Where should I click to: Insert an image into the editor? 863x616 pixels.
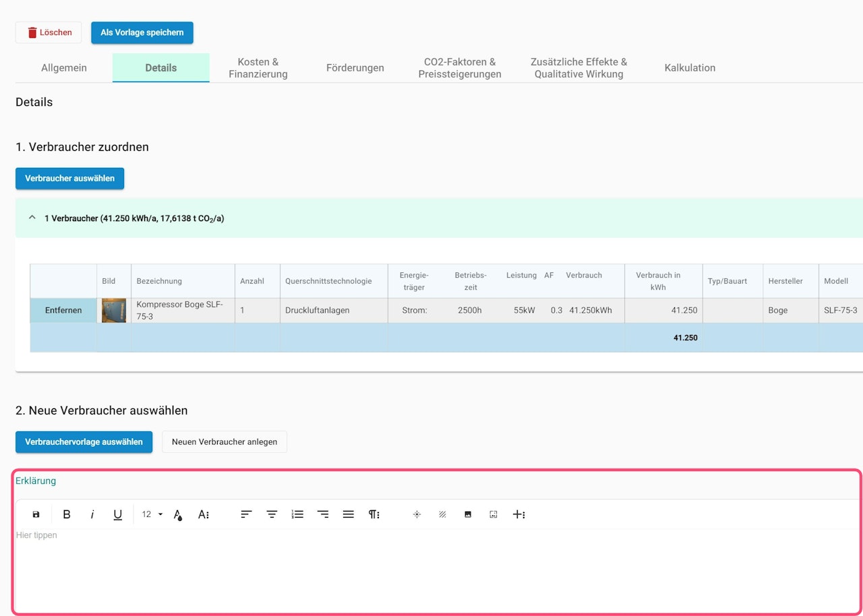[468, 514]
